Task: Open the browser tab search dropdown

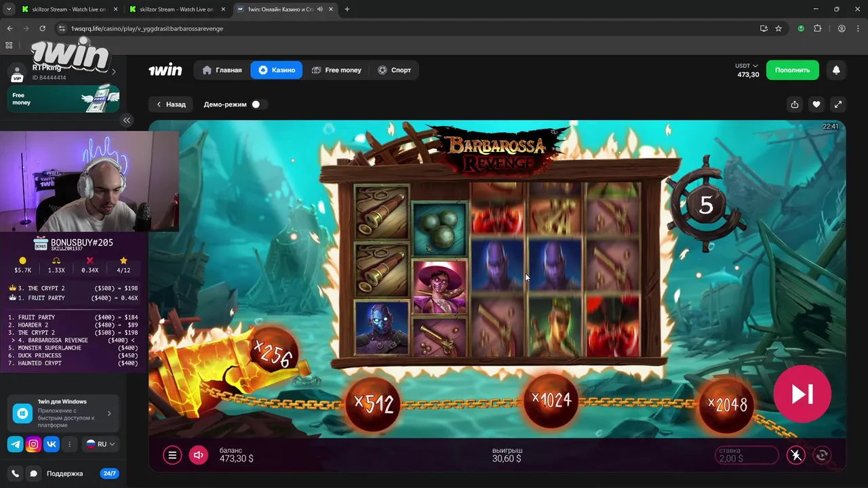Action: click(x=9, y=9)
